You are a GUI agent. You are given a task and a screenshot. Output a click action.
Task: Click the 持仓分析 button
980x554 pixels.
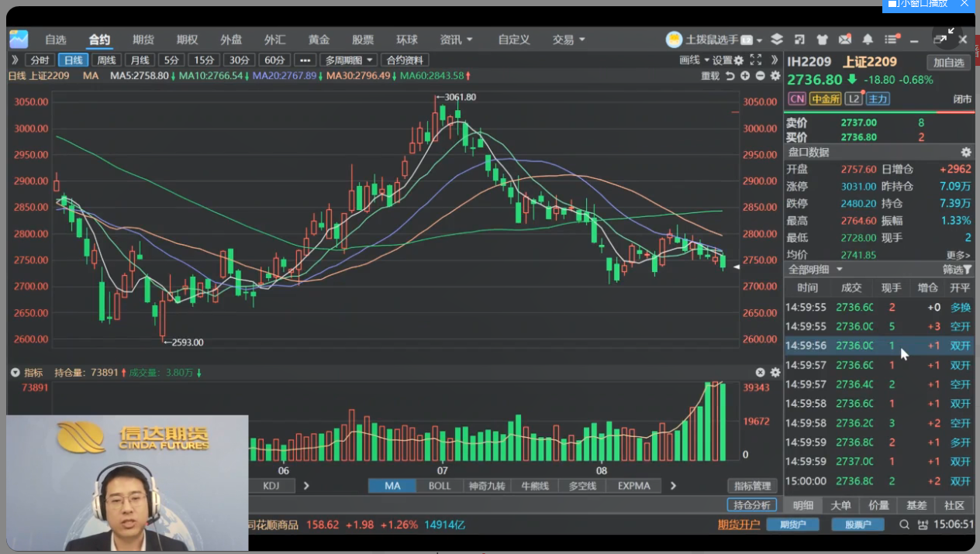pos(751,505)
